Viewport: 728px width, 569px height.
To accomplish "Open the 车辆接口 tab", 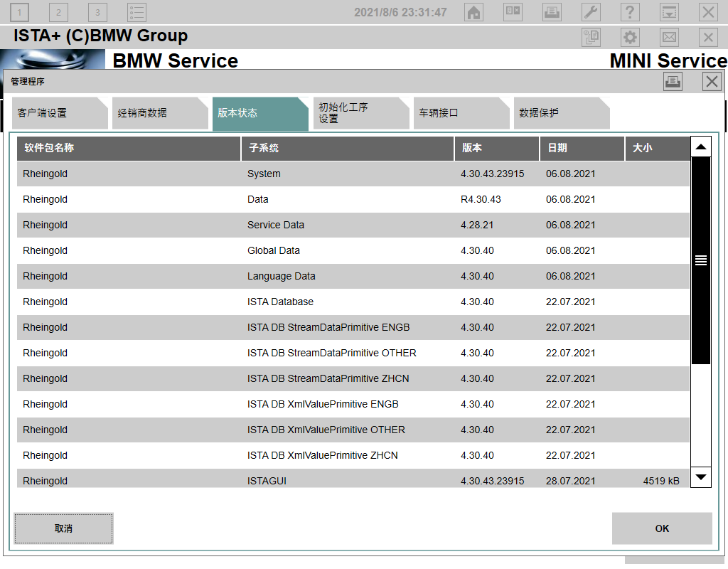I will click(461, 113).
